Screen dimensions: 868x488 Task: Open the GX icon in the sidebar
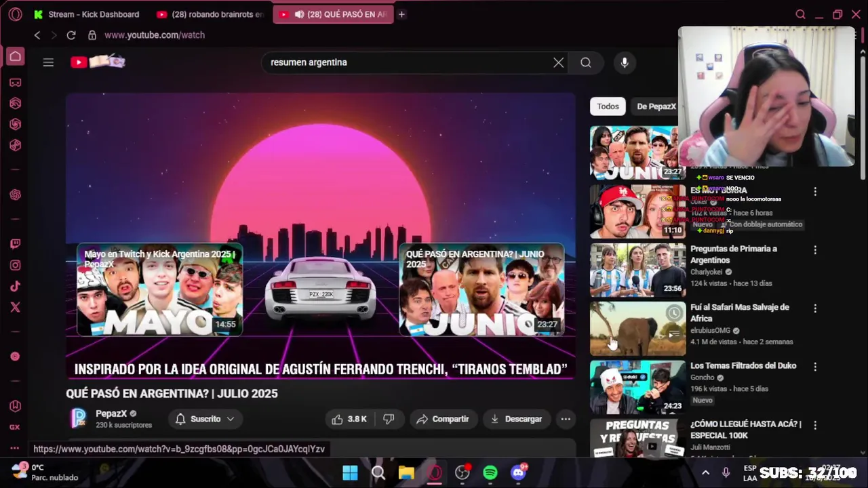15,427
